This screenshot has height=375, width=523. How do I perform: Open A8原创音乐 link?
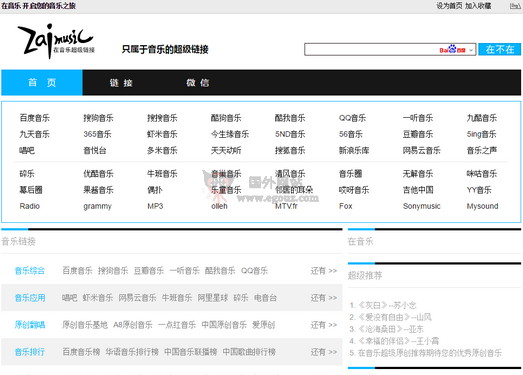click(x=133, y=325)
